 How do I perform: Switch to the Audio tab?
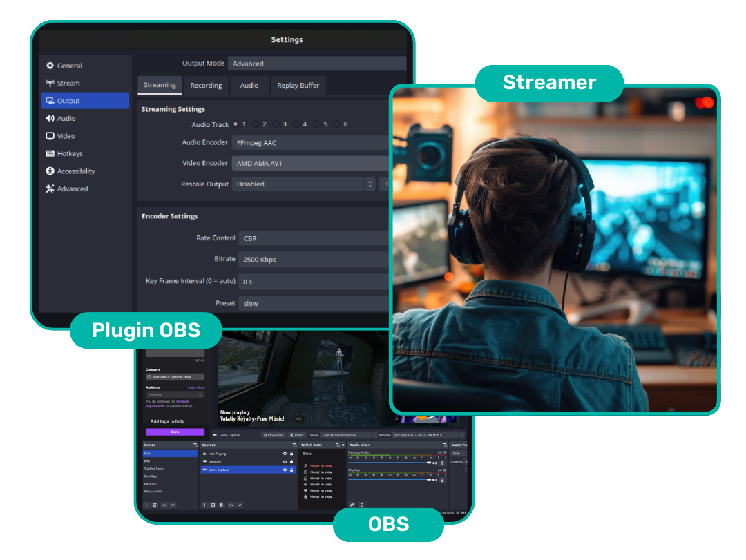(x=249, y=85)
